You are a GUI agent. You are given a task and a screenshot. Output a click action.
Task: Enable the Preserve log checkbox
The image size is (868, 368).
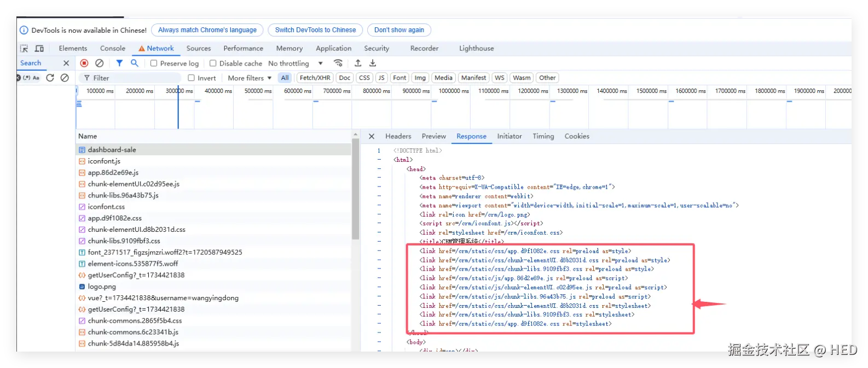(154, 63)
